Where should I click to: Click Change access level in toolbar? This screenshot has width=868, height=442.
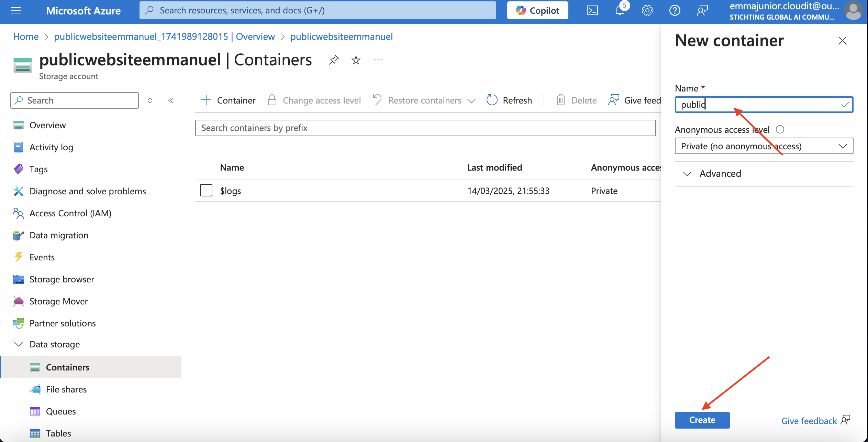click(314, 100)
